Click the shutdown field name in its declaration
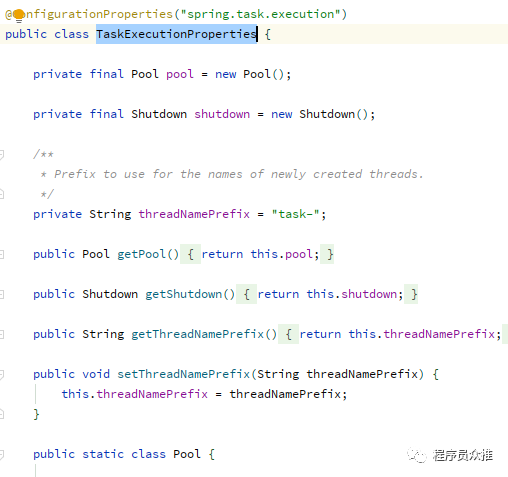This screenshot has height=477, width=508. click(222, 114)
